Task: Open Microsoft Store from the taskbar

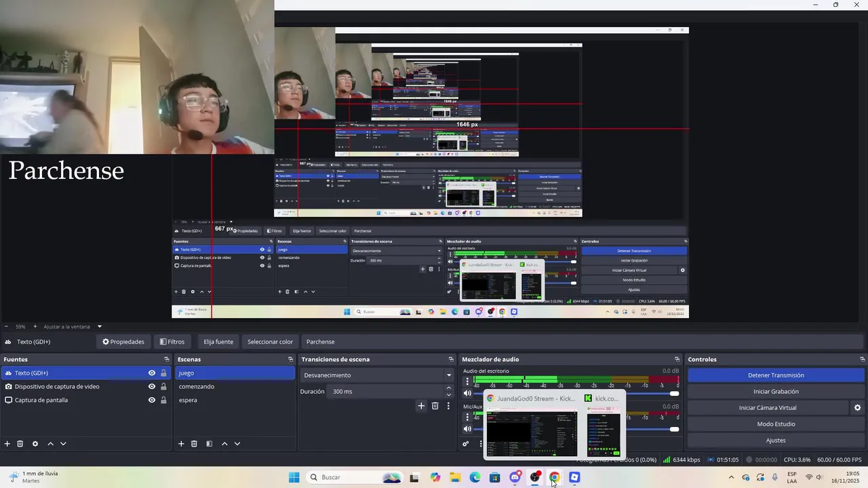Action: 495,477
